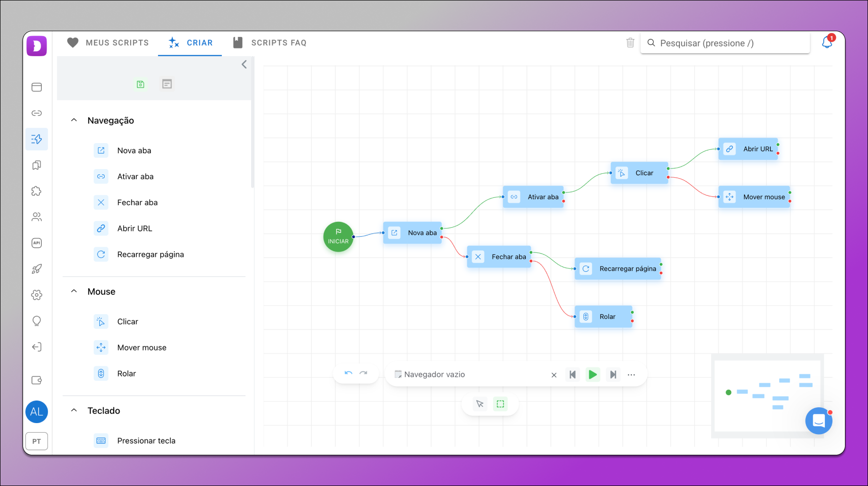Clear the Navegador vazio selection
Screen dimensions: 868x486
point(554,375)
